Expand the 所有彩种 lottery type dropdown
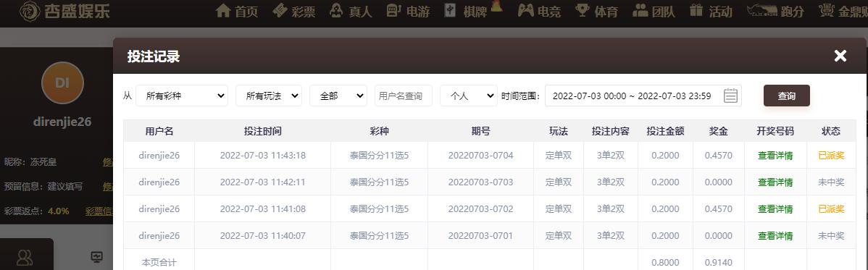Viewport: 868px width, 270px height. [x=182, y=96]
